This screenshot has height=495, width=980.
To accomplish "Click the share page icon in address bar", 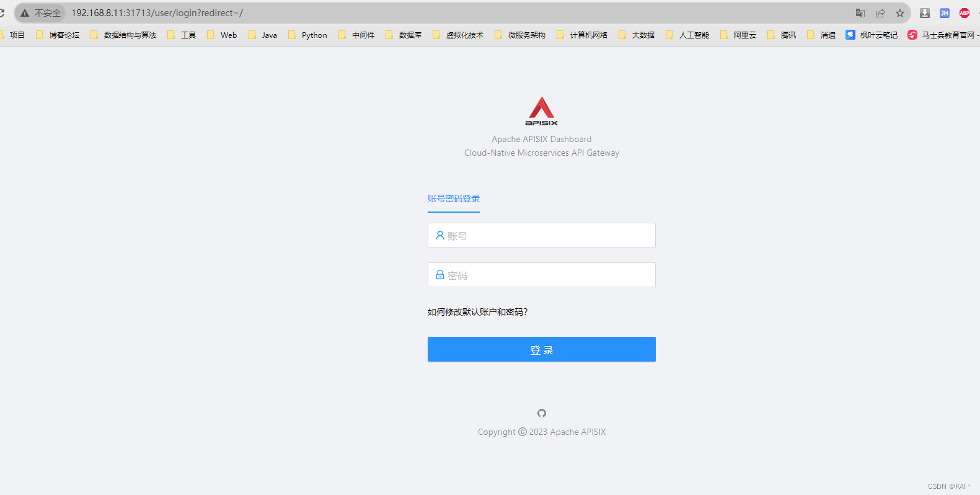I will pos(880,13).
